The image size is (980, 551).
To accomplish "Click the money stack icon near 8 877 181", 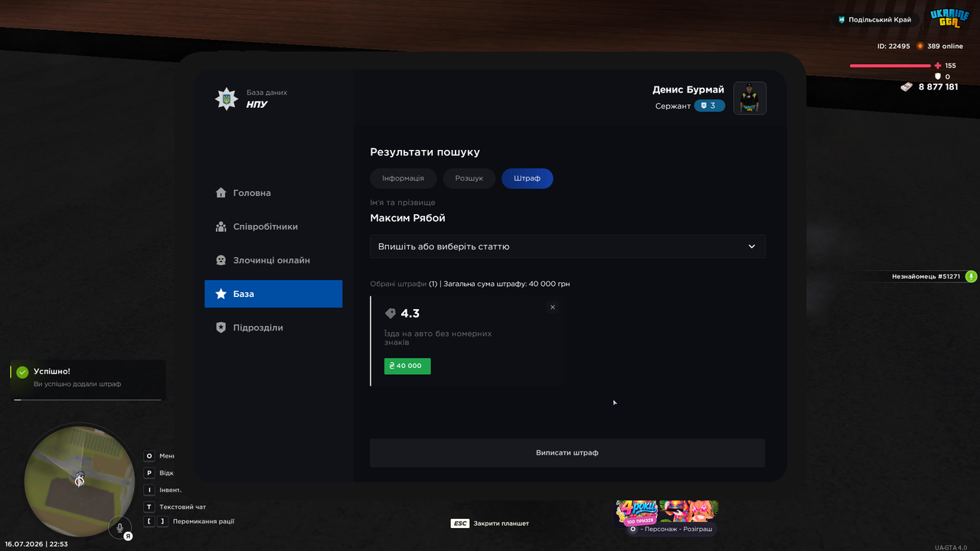I will point(906,87).
